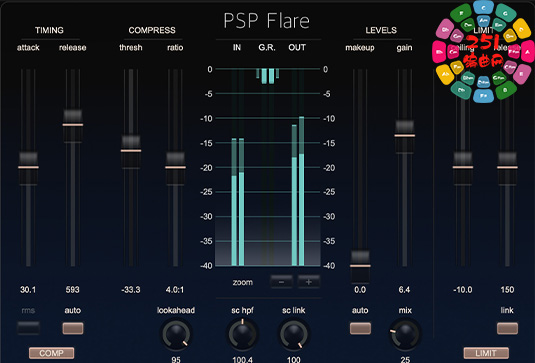Toggle the LIMIT section button
Image resolution: width=535 pixels, height=363 pixels.
(x=486, y=353)
